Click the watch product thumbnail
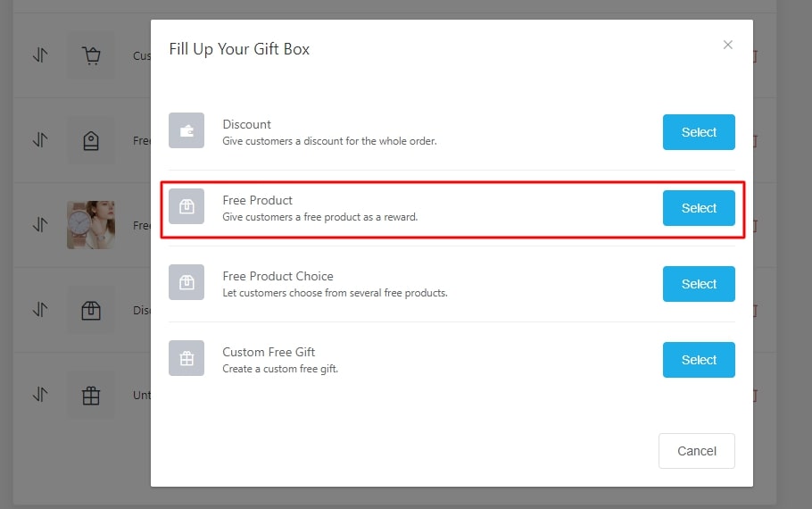812x509 pixels. [x=91, y=225]
